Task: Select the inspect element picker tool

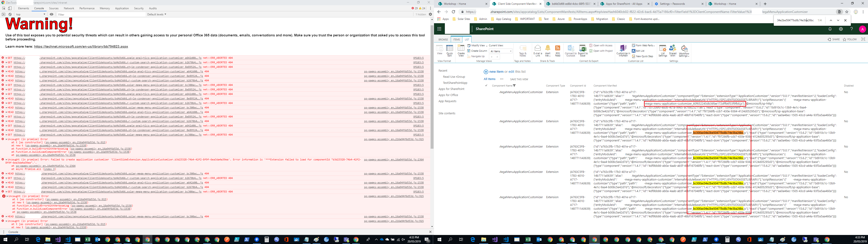Action: 4,8
